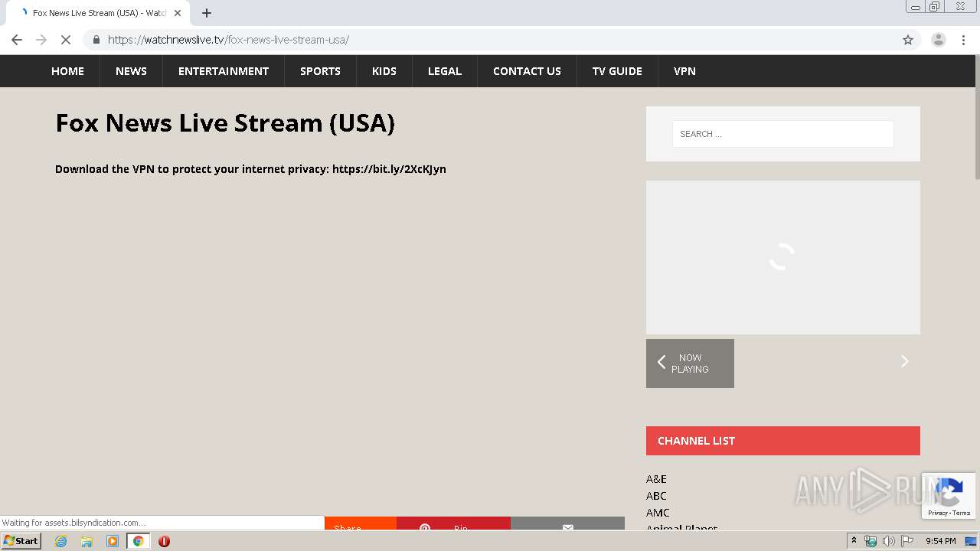Open the HOME menu item
The height and width of the screenshot is (551, 980).
(x=67, y=71)
